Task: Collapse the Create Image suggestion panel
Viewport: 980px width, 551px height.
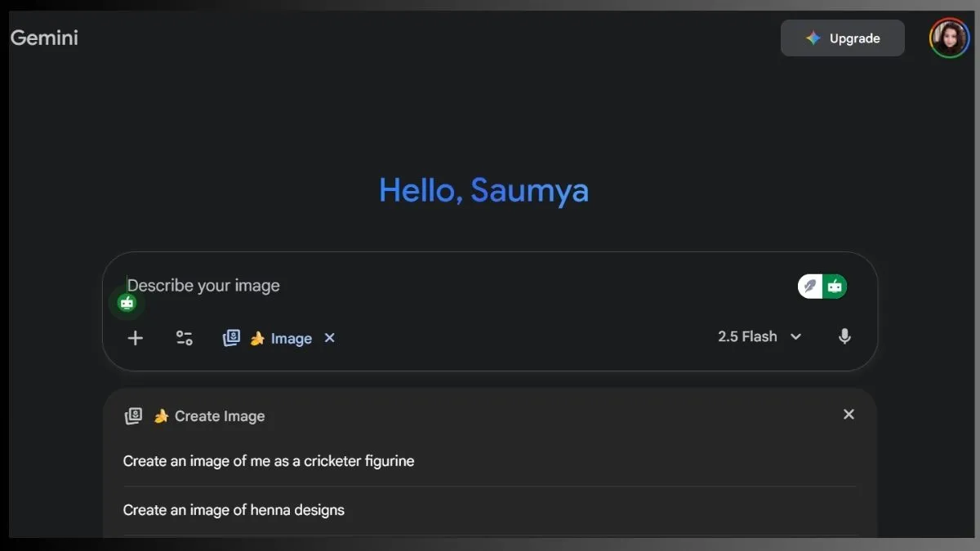Action: 849,414
